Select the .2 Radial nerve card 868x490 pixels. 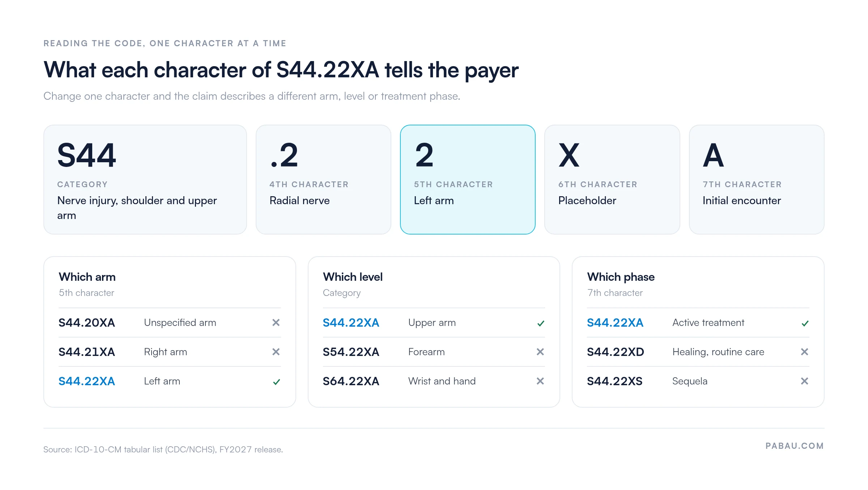click(x=323, y=180)
